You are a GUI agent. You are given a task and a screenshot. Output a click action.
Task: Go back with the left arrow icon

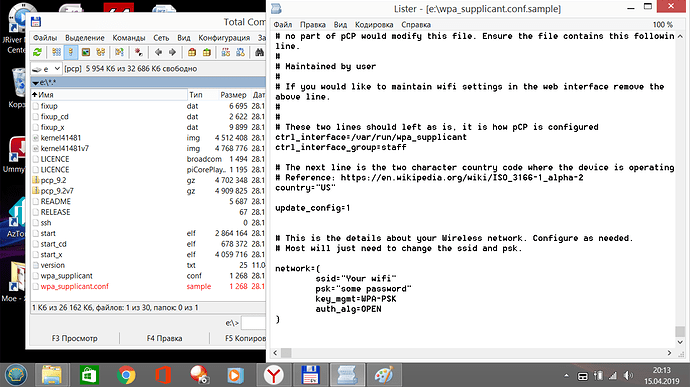click(158, 52)
